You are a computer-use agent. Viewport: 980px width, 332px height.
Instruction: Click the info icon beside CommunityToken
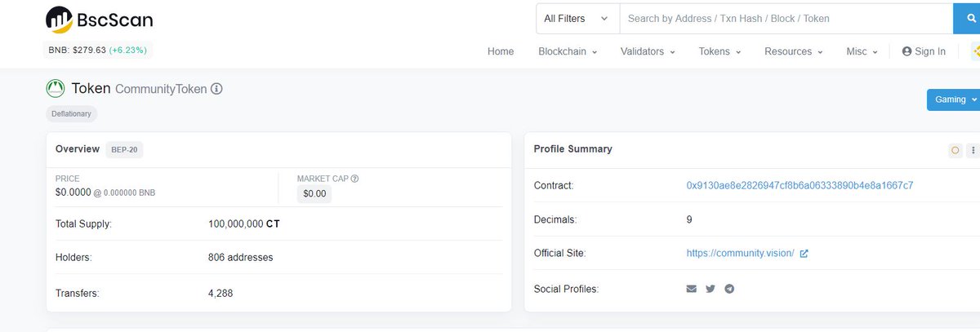(x=216, y=88)
